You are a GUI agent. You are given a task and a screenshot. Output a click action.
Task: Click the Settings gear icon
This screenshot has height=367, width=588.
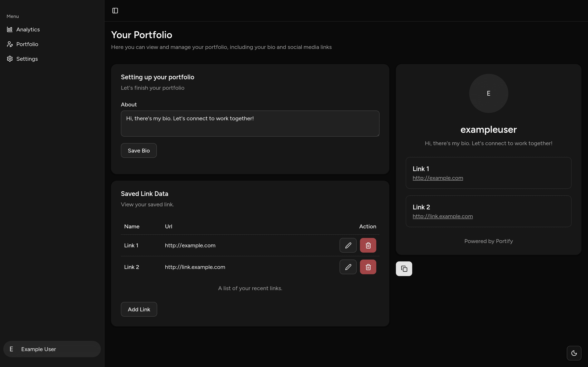[x=10, y=59]
